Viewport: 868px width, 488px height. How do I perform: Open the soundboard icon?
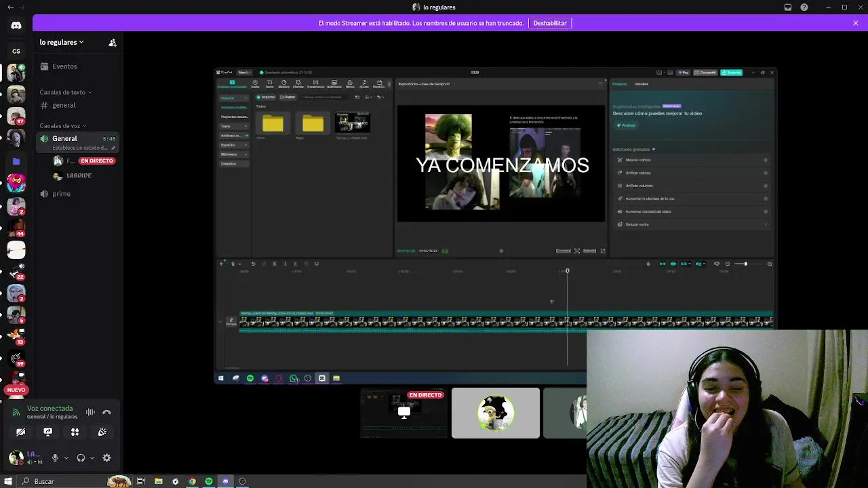tap(102, 432)
